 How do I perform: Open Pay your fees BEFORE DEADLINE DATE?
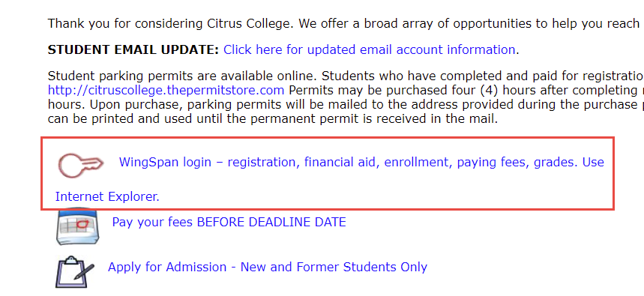point(229,222)
